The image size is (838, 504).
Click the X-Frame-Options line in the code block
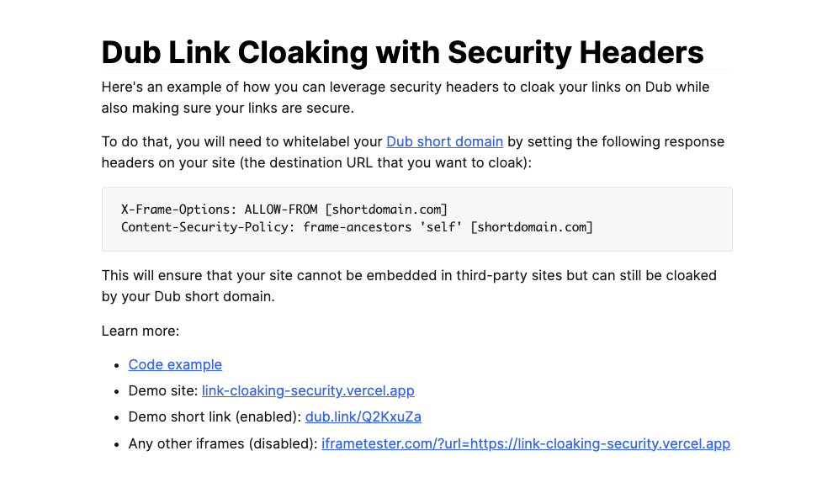coord(284,209)
